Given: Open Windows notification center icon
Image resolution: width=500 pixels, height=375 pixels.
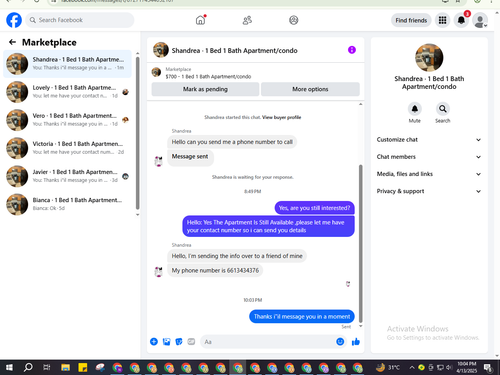Looking at the screenshot, I should (x=488, y=368).
